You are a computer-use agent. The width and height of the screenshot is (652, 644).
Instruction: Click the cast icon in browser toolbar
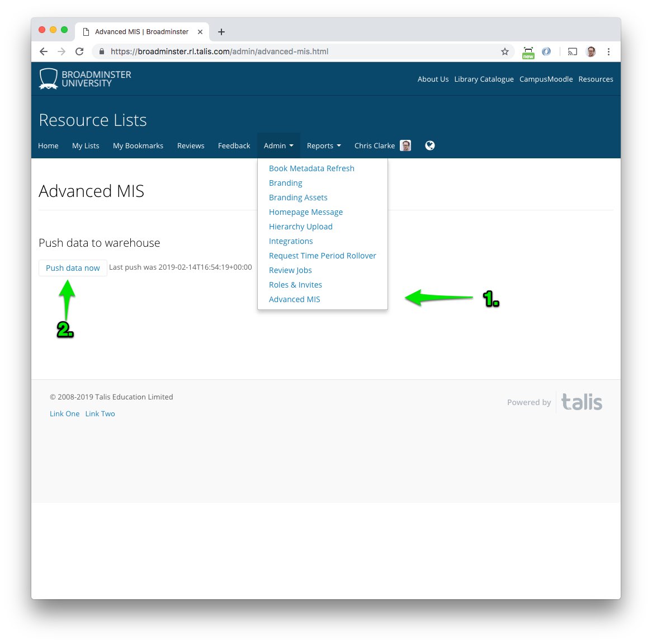[572, 51]
